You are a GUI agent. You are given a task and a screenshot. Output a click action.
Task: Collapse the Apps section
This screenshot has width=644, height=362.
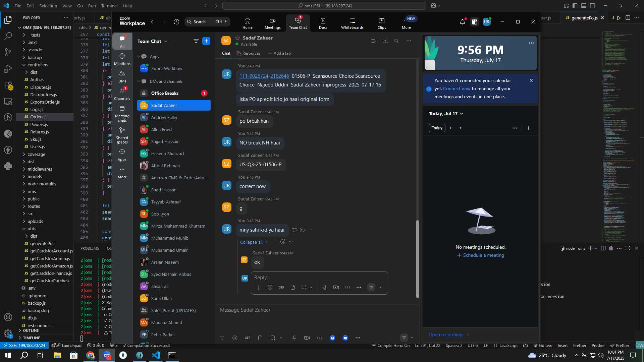(138, 57)
